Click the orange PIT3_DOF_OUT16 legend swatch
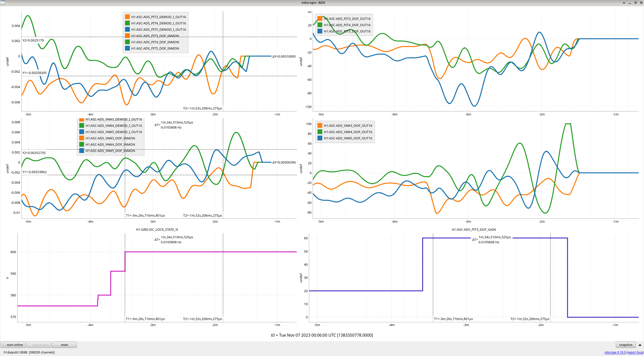 (x=320, y=19)
